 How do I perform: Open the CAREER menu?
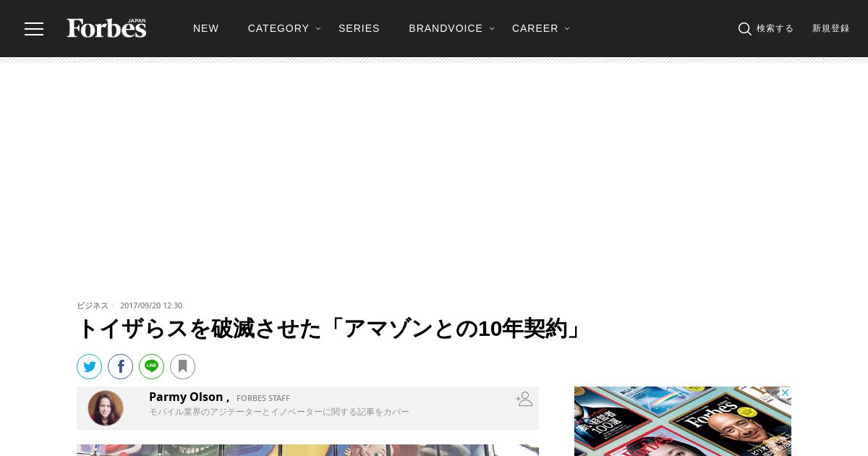pyautogui.click(x=535, y=28)
